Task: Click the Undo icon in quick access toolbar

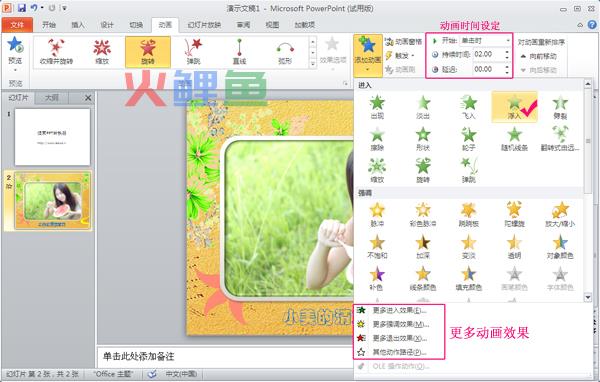Action: (34, 8)
